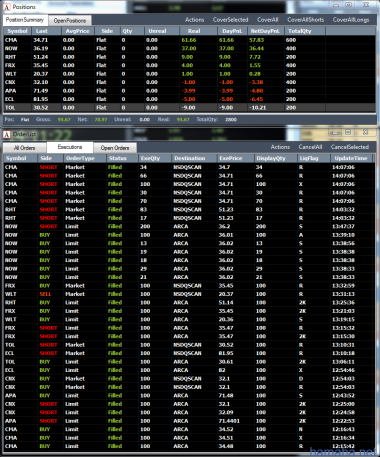Click the CoverAll button
Viewport: 380px width, 457px height.
(267, 20)
